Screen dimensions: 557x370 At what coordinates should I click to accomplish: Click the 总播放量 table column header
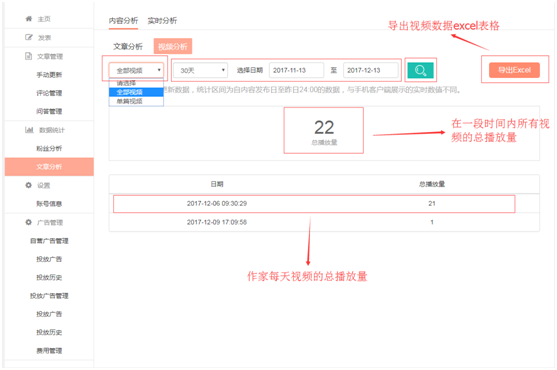tap(432, 184)
